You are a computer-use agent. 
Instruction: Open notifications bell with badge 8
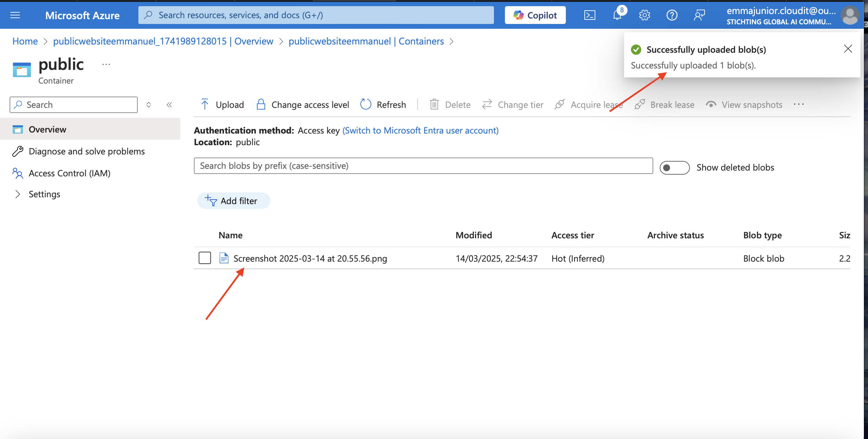coord(618,15)
